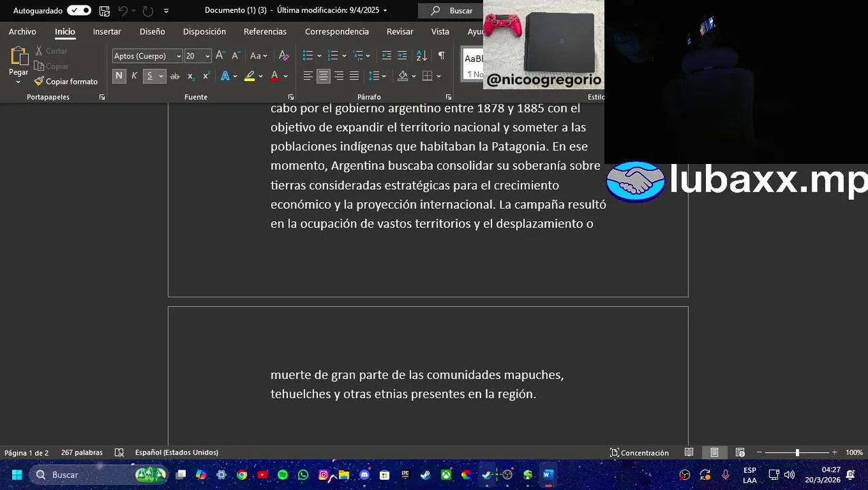Create a multilevel list
The height and width of the screenshot is (490, 868).
(x=358, y=56)
